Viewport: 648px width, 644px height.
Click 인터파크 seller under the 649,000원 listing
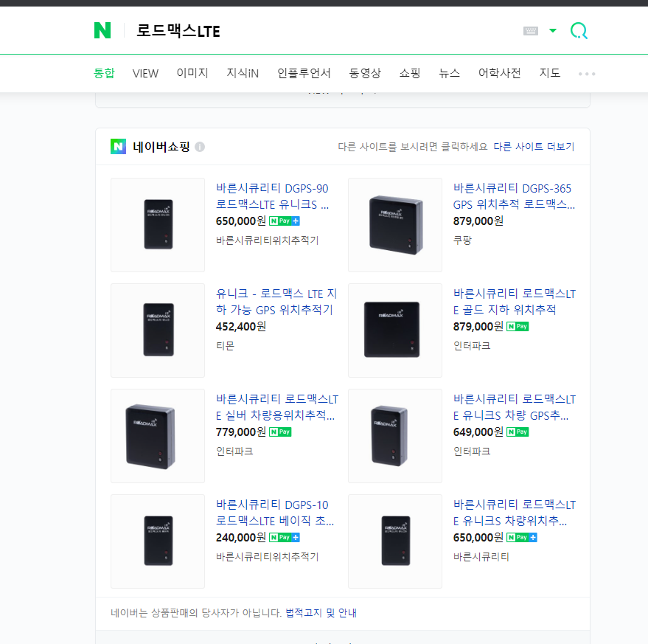coord(472,451)
